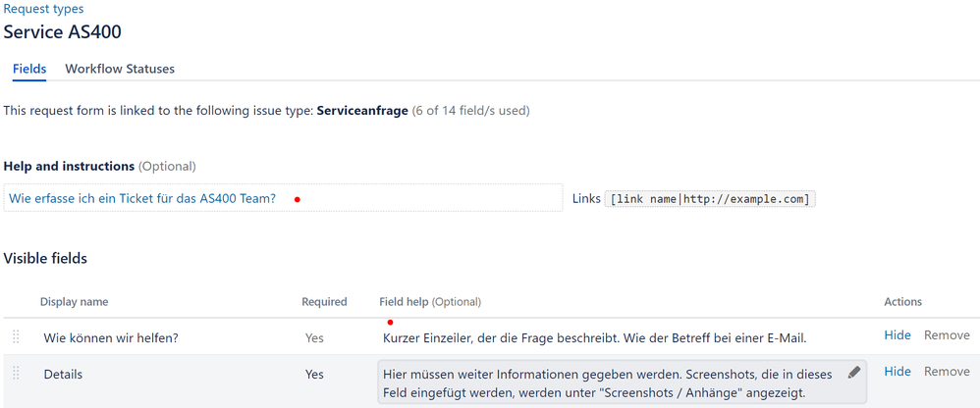Image resolution: width=980 pixels, height=408 pixels.
Task: Click the link name example.com syntax hint
Action: tap(710, 199)
